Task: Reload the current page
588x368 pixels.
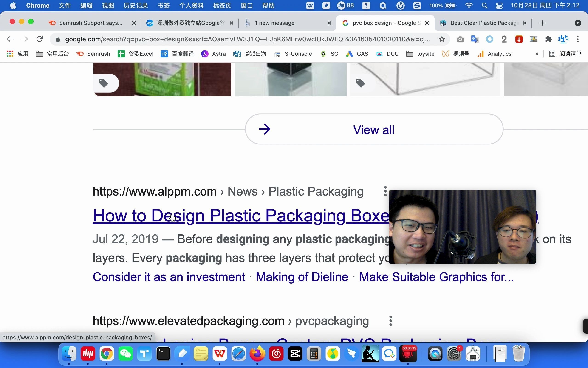Action: click(40, 39)
